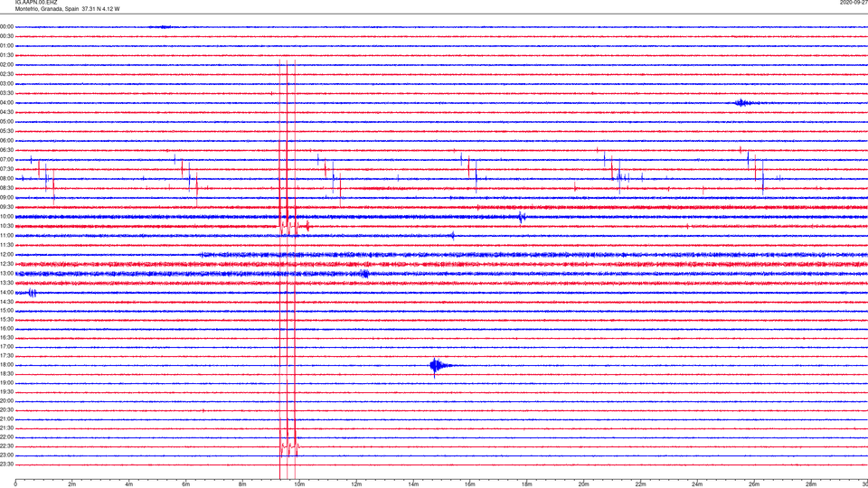Click the 4m tick label on time axis
The height and width of the screenshot is (488, 868).
129,484
